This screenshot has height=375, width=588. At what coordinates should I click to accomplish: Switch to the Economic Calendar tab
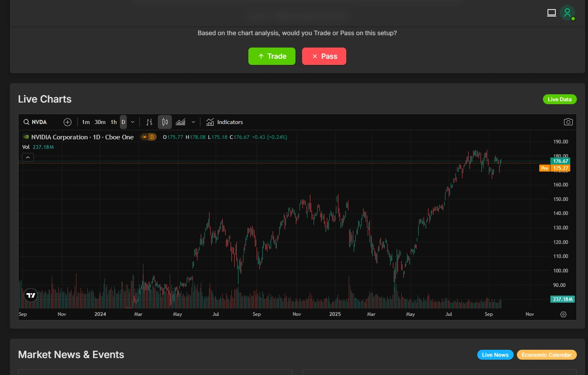[546, 355]
